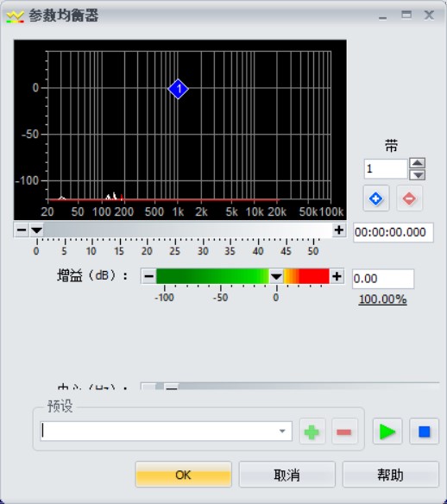The width and height of the screenshot is (447, 504).
Task: Click the OK button
Action: coord(184,475)
